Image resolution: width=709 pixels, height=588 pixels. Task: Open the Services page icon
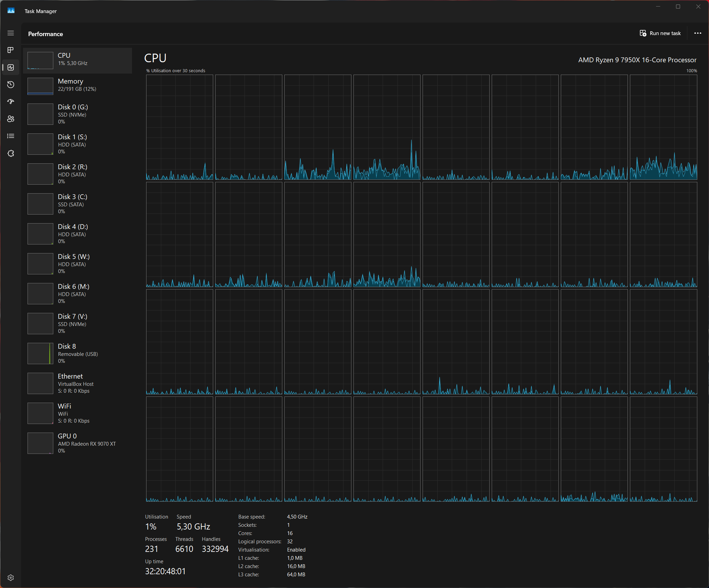click(x=11, y=153)
